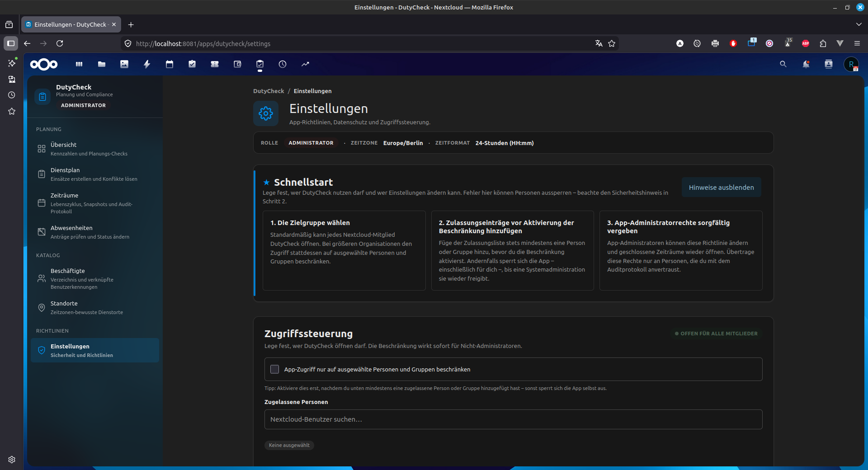This screenshot has height=470, width=868.
Task: Open the Nextcloud logo home link
Action: click(x=44, y=64)
